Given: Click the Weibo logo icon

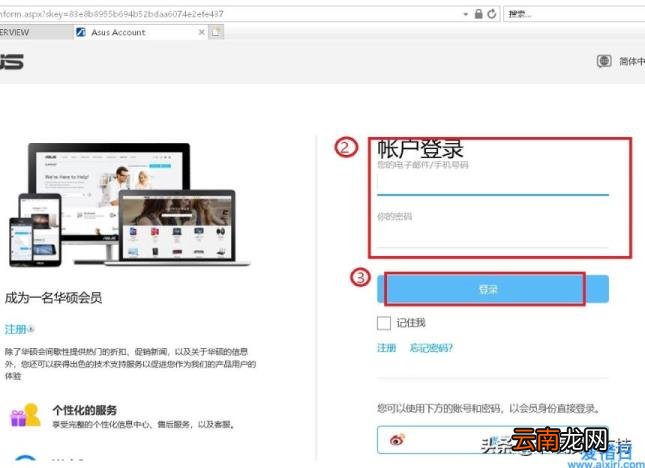Looking at the screenshot, I should (x=398, y=440).
